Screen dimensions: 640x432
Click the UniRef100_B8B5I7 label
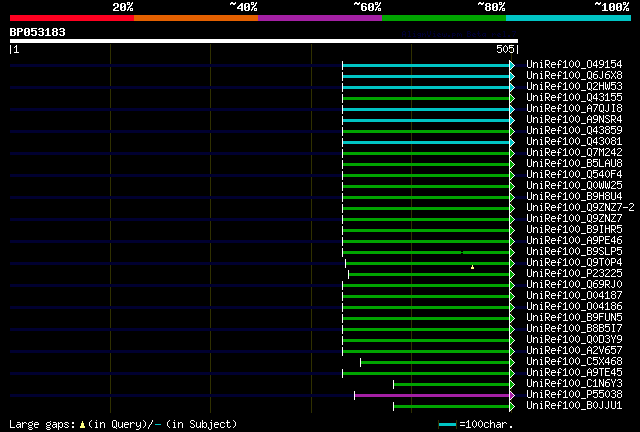coord(574,329)
